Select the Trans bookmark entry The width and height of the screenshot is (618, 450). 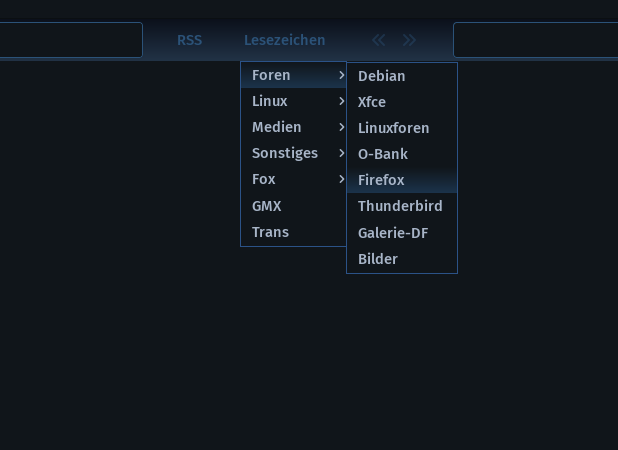tap(270, 232)
